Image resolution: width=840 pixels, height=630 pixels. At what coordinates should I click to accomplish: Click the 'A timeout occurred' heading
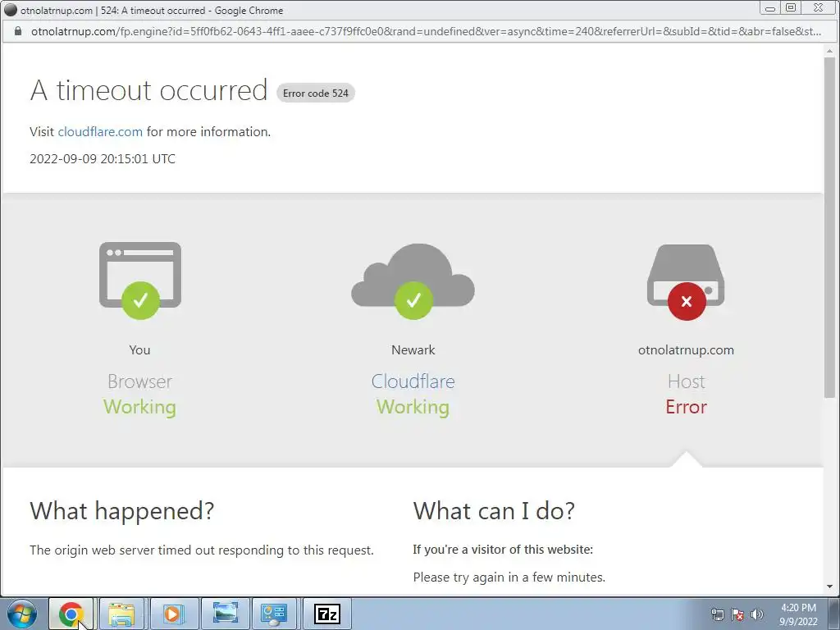(149, 89)
